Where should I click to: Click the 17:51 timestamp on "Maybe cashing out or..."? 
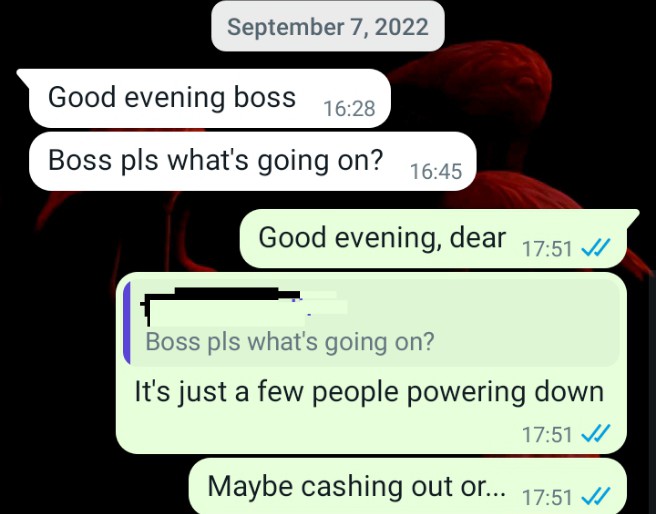click(x=546, y=497)
